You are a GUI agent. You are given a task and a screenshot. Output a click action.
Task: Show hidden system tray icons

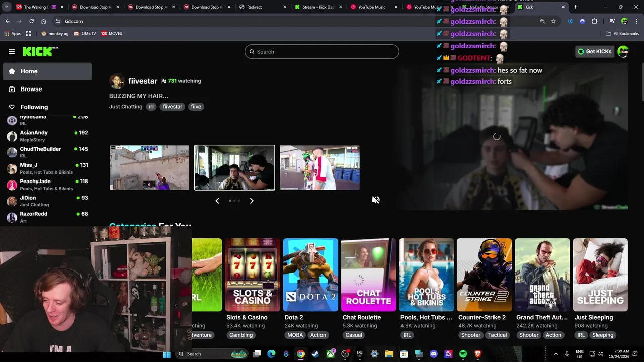click(556, 354)
